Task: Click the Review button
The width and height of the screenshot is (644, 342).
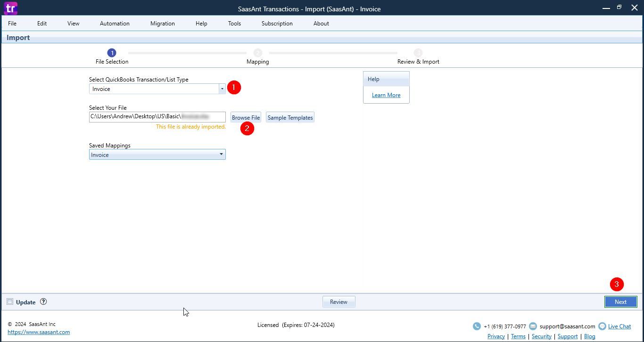Action: (339, 301)
